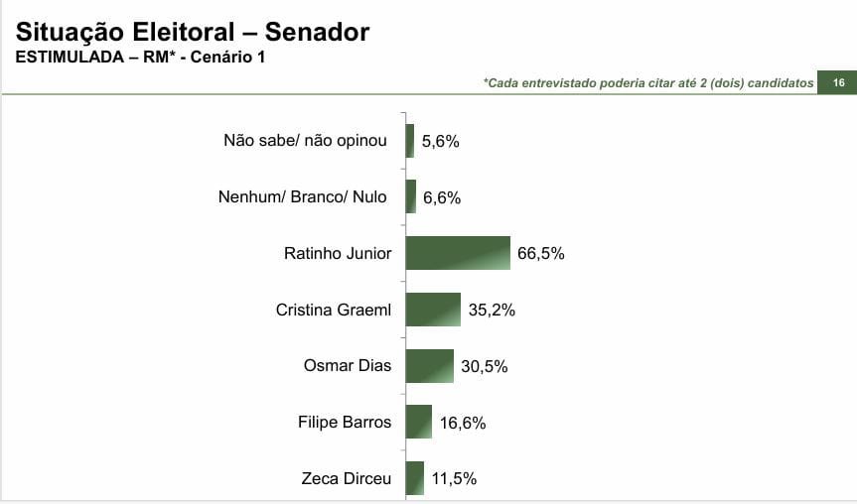Select the Osmar Dias name label
This screenshot has width=857, height=504.
tap(348, 366)
